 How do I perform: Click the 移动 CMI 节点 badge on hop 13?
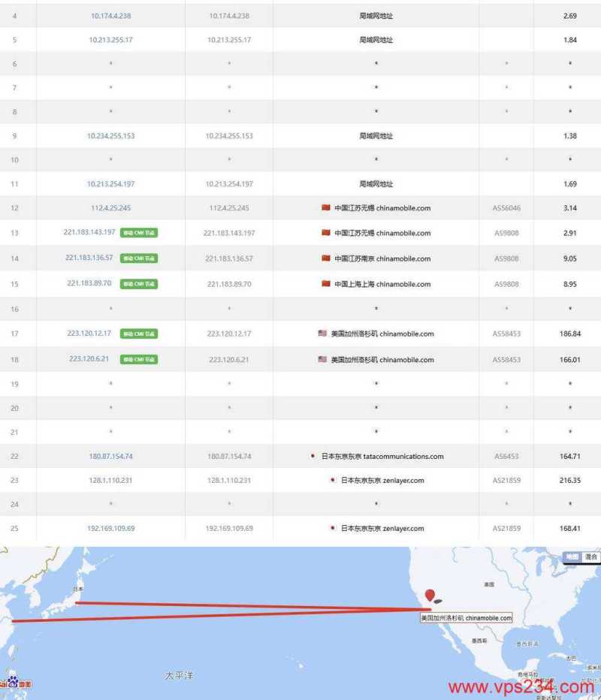(x=139, y=234)
